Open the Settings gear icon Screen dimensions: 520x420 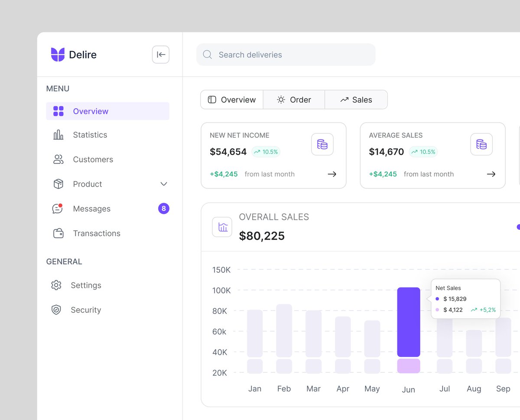pyautogui.click(x=56, y=285)
